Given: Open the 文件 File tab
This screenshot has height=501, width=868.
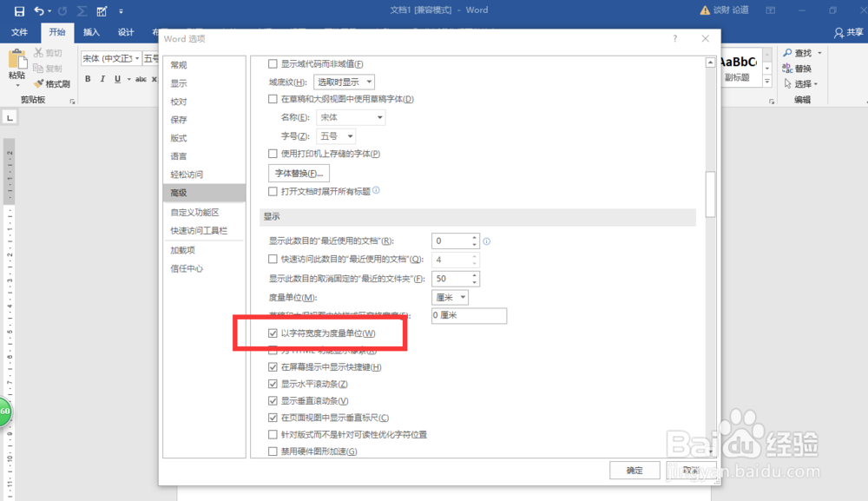Looking at the screenshot, I should pos(19,32).
